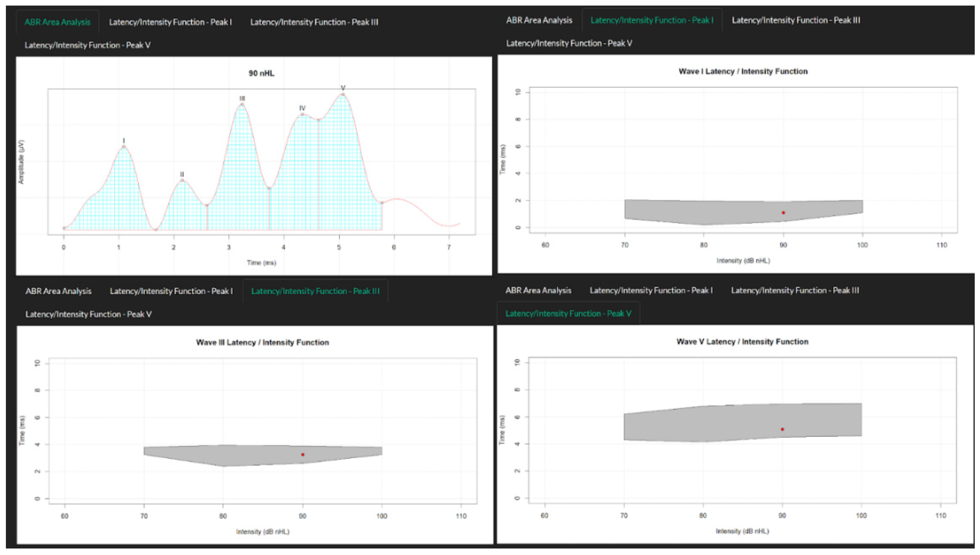Select Peak III tab above the 90 nHL waveform
The height and width of the screenshot is (555, 980).
pyautogui.click(x=314, y=22)
